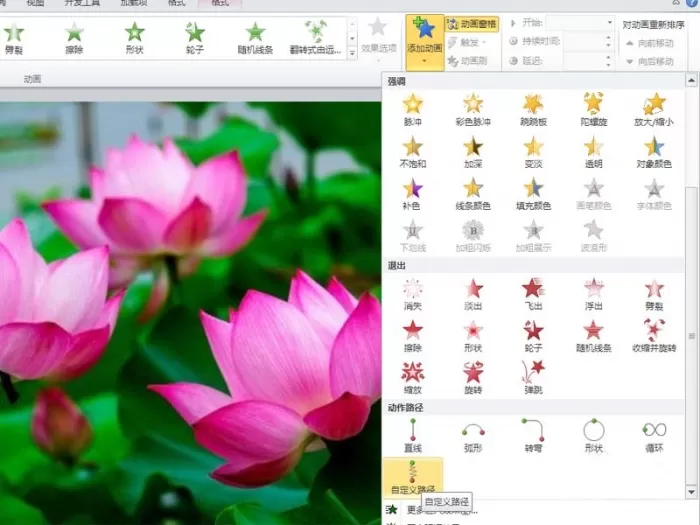
Task: Toggle the 动画窗格 button
Action: point(472,24)
